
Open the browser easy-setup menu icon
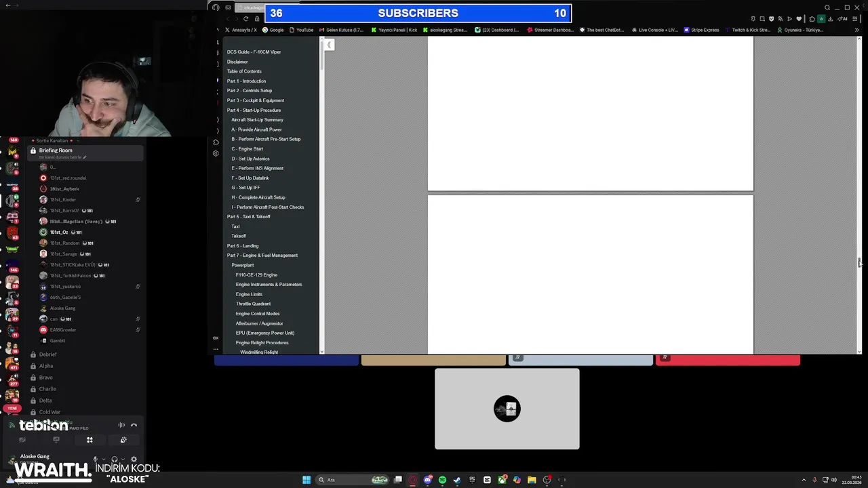(854, 19)
